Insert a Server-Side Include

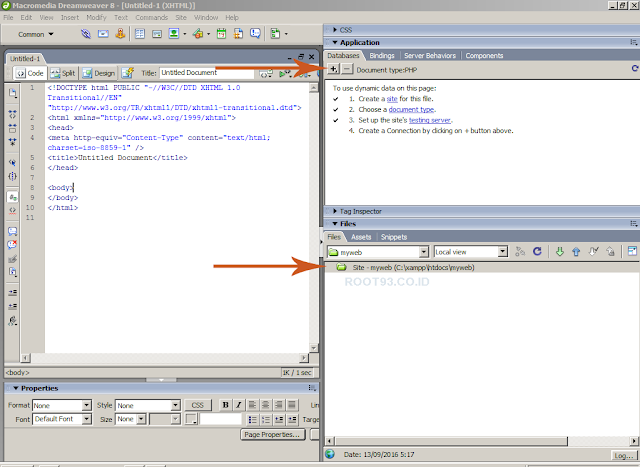pyautogui.click(x=238, y=34)
